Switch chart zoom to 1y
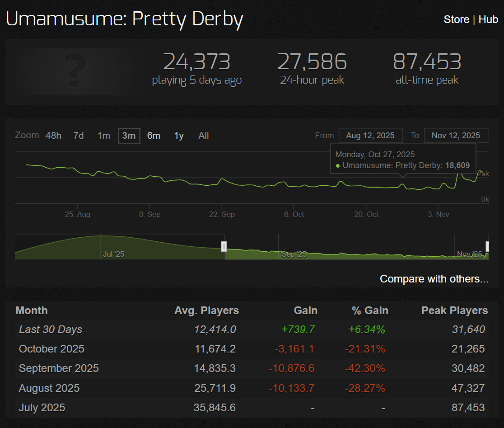This screenshot has height=428, width=504. click(179, 136)
